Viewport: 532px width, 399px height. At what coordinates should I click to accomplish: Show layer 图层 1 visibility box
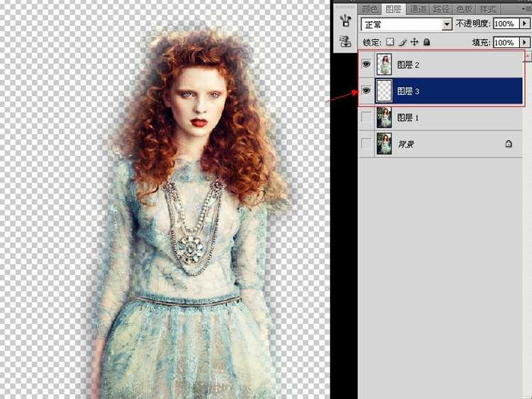point(366,118)
